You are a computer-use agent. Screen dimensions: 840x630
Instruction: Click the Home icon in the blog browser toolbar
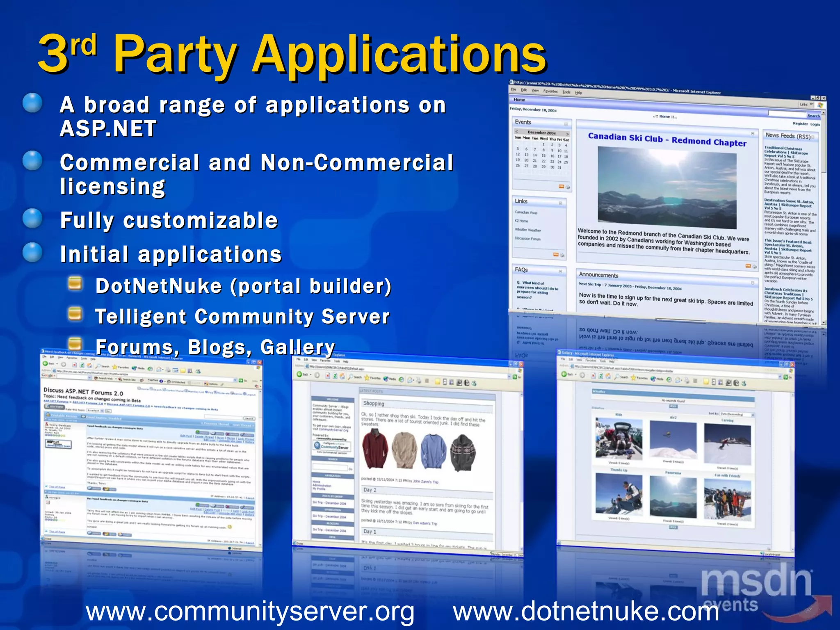[342, 376]
